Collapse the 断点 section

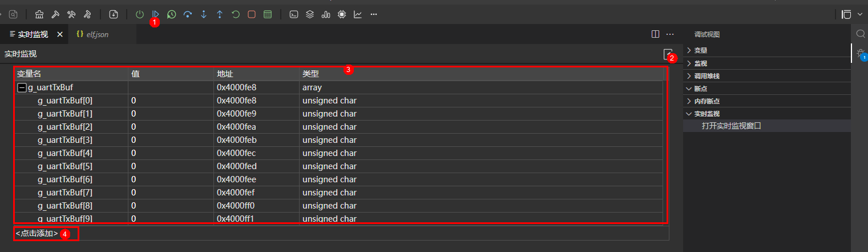click(x=700, y=89)
